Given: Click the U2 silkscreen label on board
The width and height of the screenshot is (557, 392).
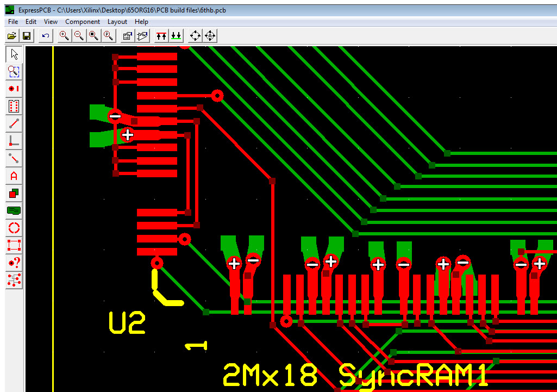Looking at the screenshot, I should (127, 323).
